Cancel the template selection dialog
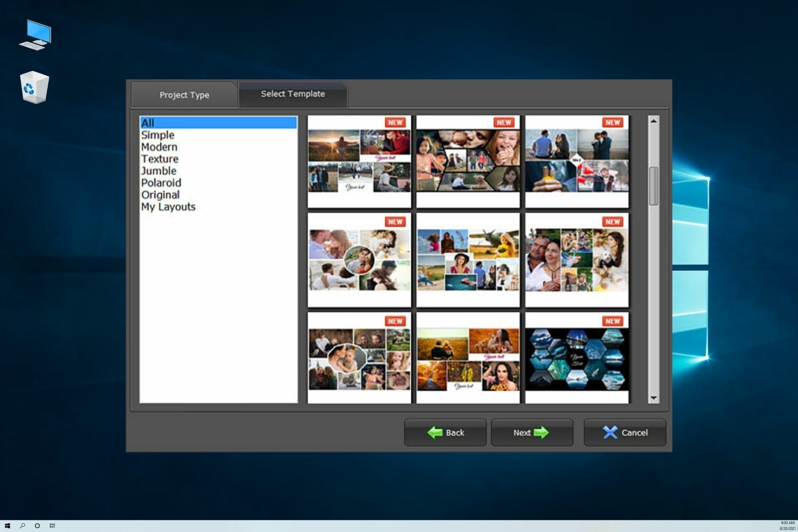 pyautogui.click(x=623, y=432)
